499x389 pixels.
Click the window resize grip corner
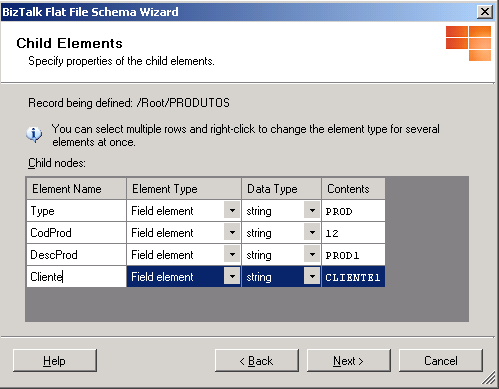[489, 379]
